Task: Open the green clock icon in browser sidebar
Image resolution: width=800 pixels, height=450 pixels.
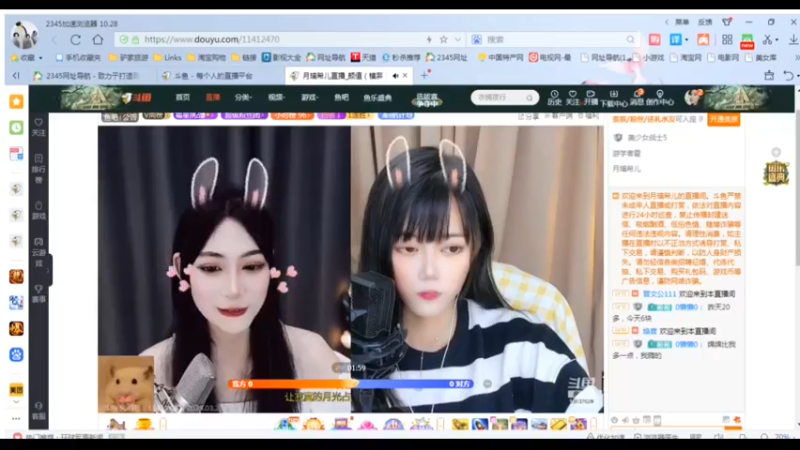Action: click(x=16, y=128)
